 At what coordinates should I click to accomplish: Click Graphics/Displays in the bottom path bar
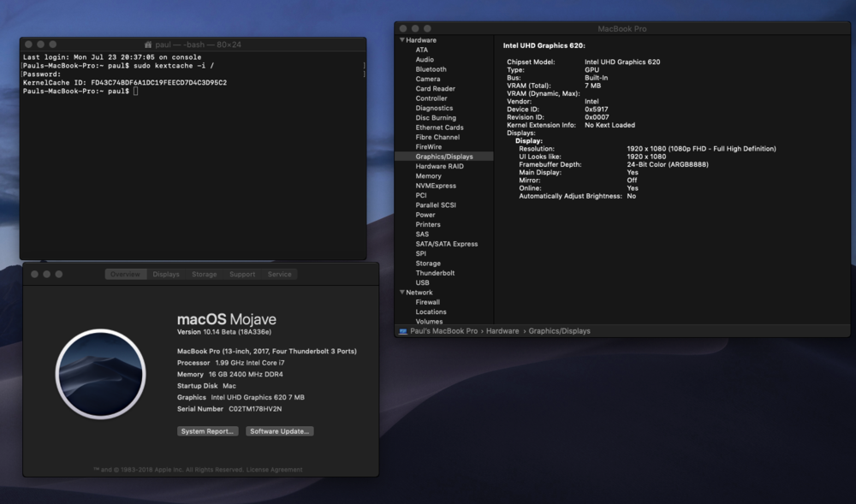tap(559, 331)
